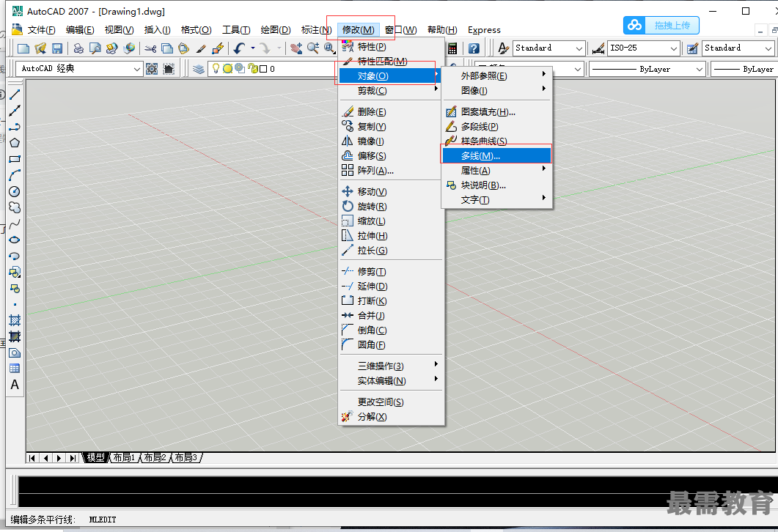Expand the 实体编辑(N) submenu
The image size is (778, 532).
tap(389, 381)
